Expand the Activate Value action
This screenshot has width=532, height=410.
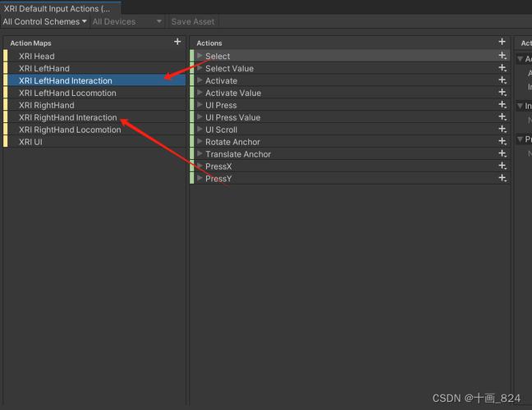click(x=199, y=93)
